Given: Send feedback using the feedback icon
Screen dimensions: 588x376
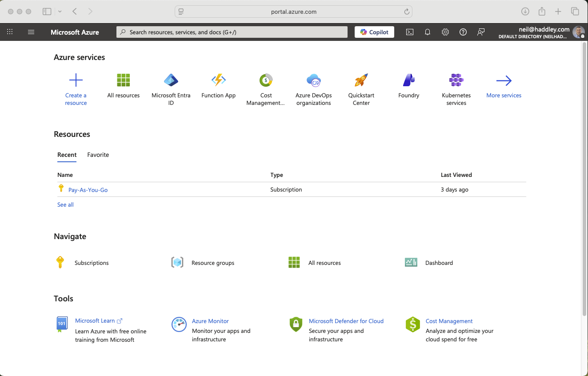Looking at the screenshot, I should 480,32.
